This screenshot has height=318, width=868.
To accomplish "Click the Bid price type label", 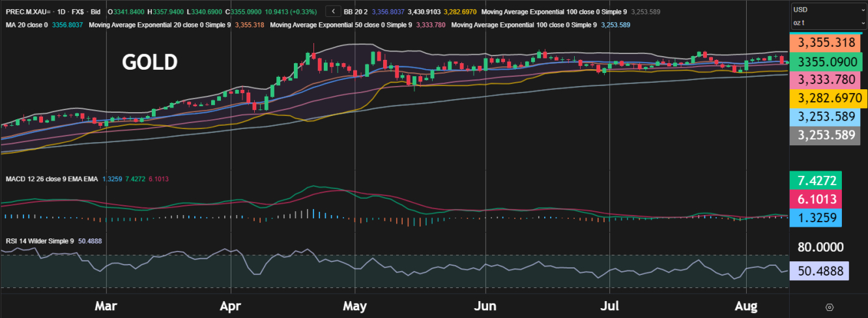I will coord(95,12).
